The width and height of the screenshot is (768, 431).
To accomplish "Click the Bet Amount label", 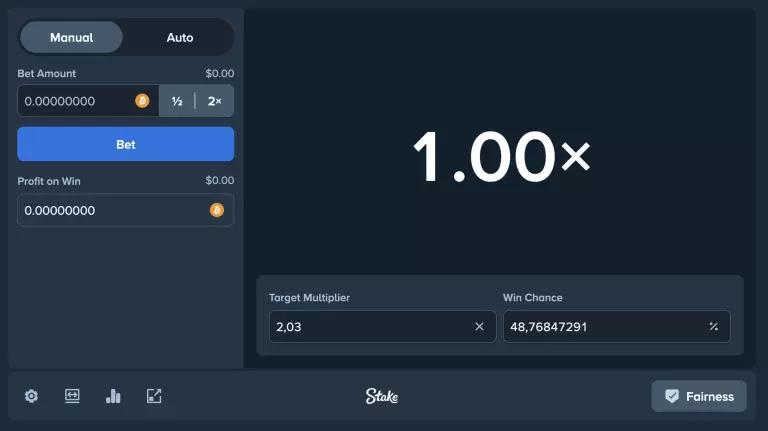I will (47, 73).
